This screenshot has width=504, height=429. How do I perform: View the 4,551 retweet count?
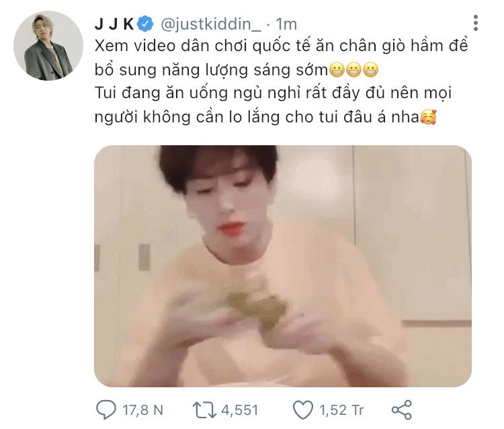coord(240,410)
